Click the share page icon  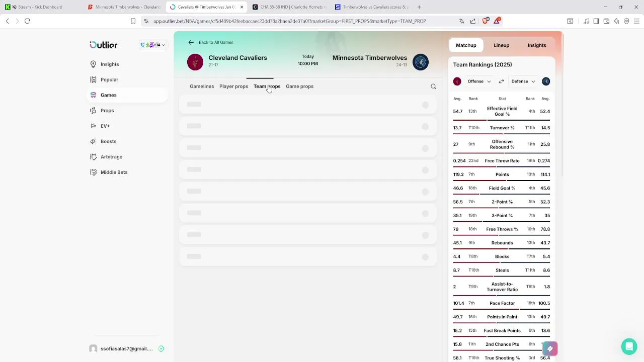(473, 21)
